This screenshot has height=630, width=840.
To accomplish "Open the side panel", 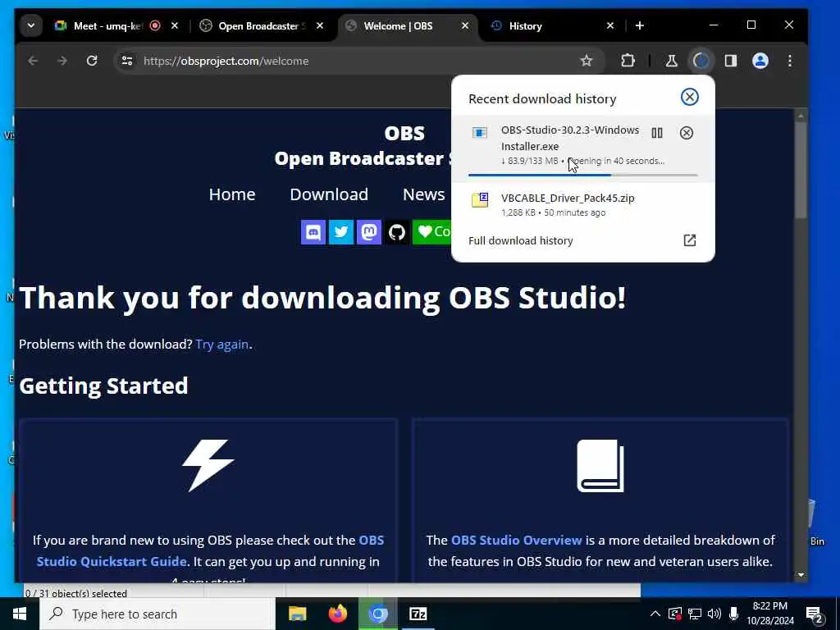I will pyautogui.click(x=731, y=61).
